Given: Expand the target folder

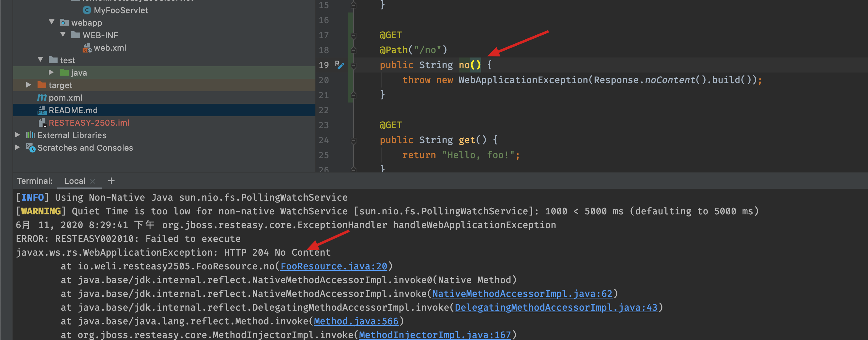Looking at the screenshot, I should (x=29, y=85).
